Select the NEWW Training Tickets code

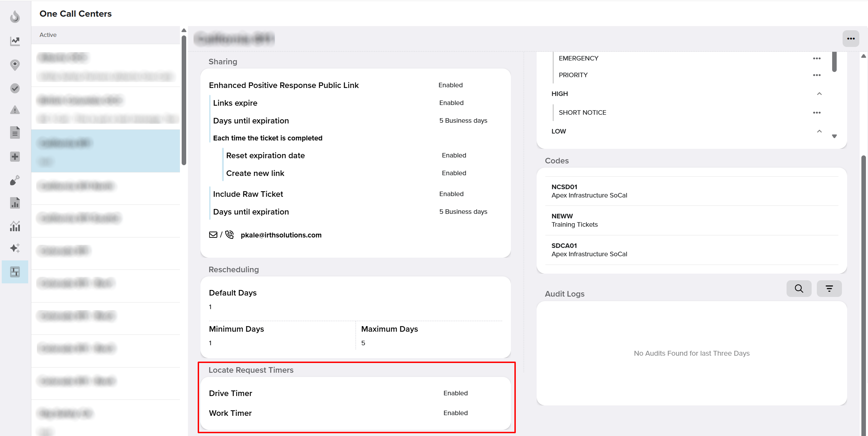[692, 220]
